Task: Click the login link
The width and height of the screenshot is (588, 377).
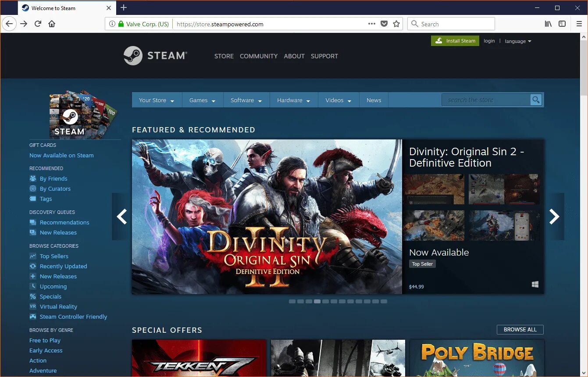Action: [489, 41]
